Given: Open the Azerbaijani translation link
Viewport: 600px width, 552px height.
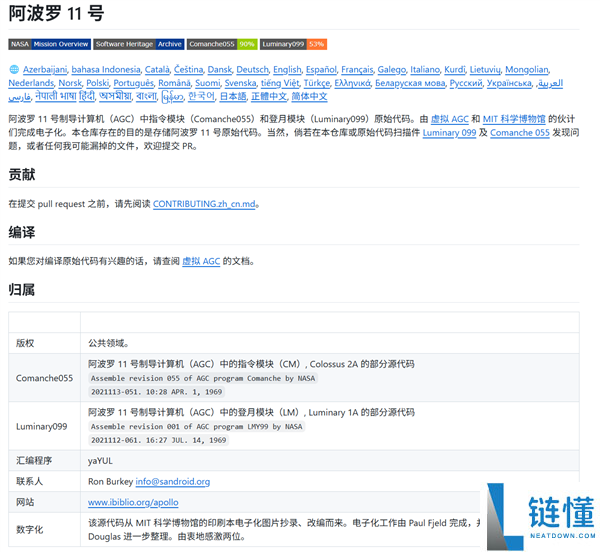Looking at the screenshot, I should (x=45, y=70).
